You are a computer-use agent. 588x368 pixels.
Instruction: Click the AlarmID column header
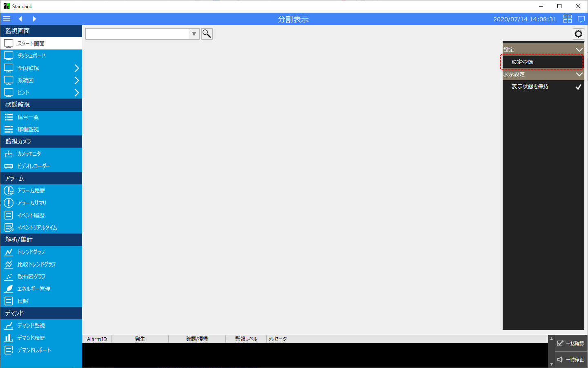click(97, 339)
